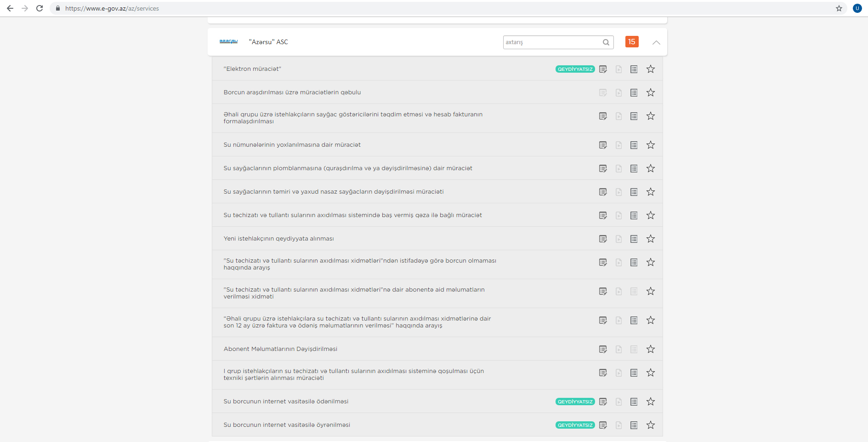Open details list for Su nümunələrinin yoxlanılması
Screen dimensions: 868x442
[634, 145]
